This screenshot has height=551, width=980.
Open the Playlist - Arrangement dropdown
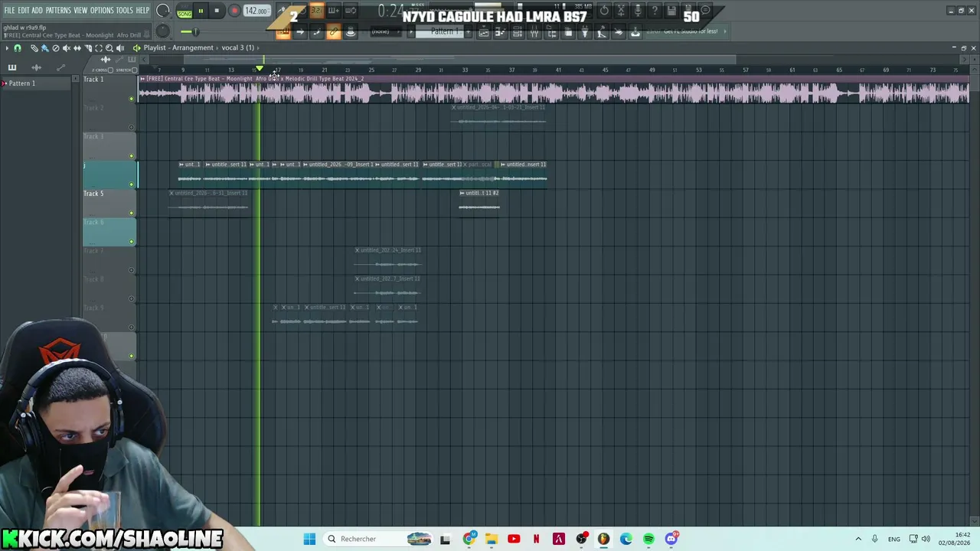click(178, 47)
